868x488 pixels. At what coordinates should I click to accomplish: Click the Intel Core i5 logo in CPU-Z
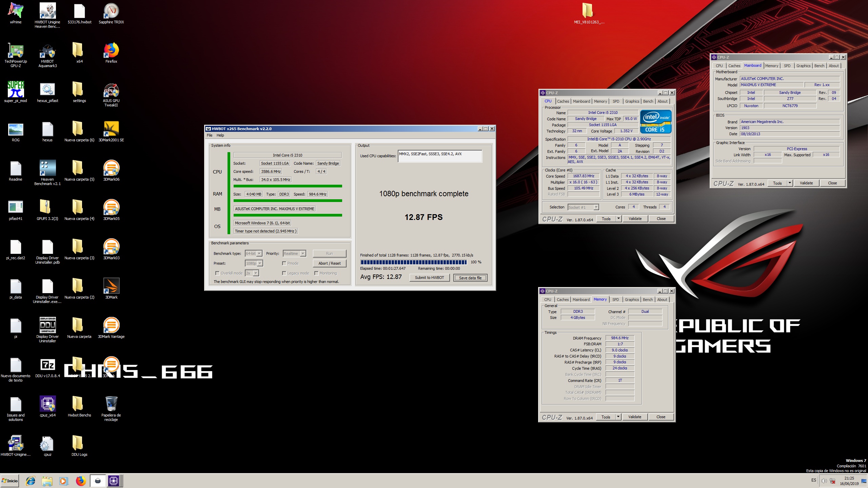coord(656,121)
